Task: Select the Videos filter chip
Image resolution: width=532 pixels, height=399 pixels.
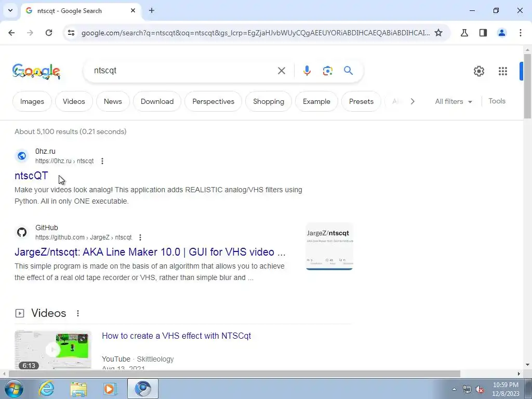Action: 74,101
